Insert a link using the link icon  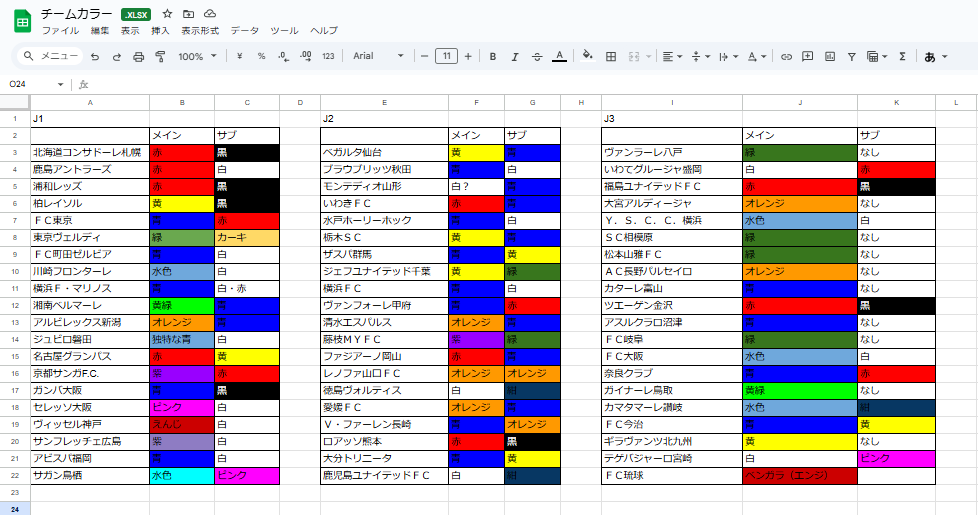[786, 56]
